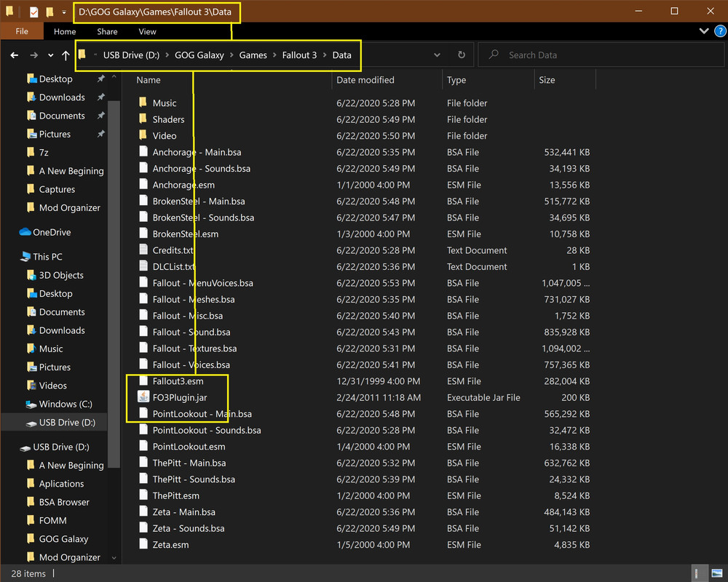Click the Search Data field

click(601, 55)
